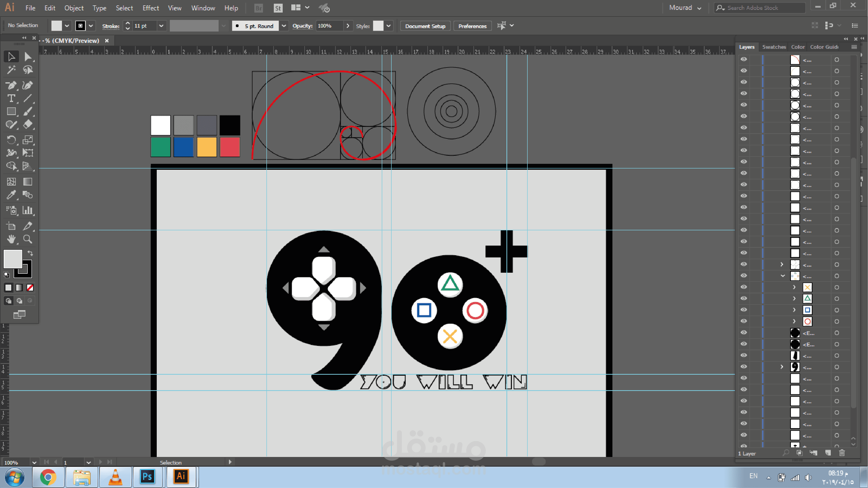The height and width of the screenshot is (488, 868).
Task: Open the Effect menu
Action: pos(151,8)
